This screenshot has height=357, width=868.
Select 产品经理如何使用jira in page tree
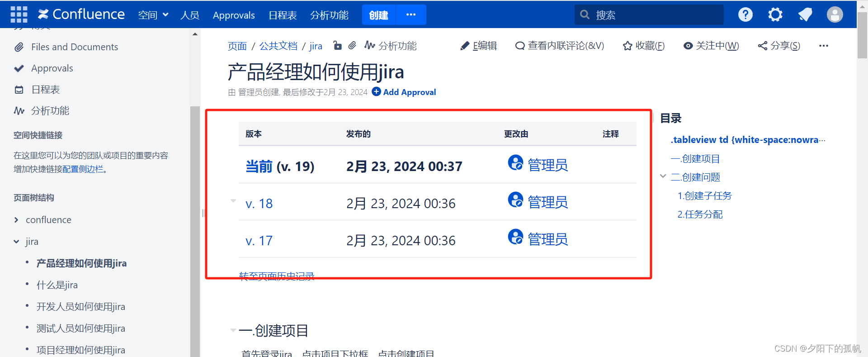tap(81, 263)
